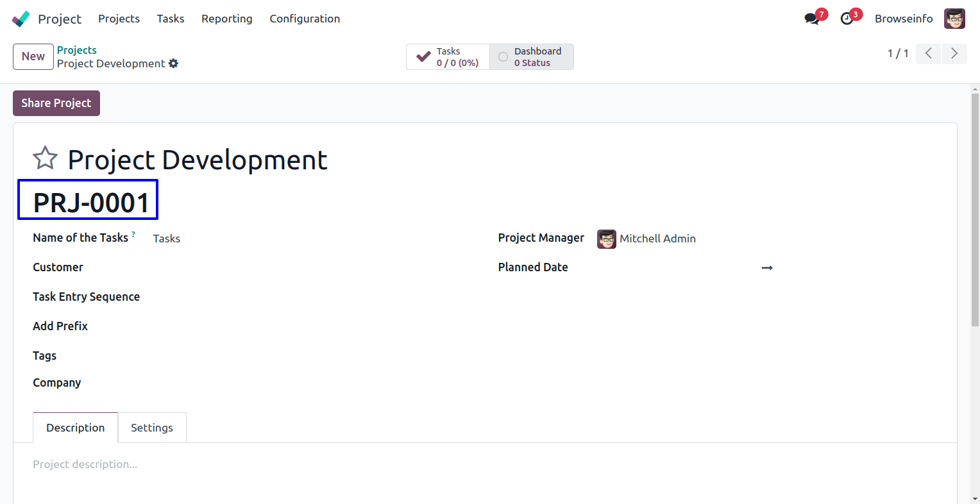Switch to the Settings tab

[152, 428]
